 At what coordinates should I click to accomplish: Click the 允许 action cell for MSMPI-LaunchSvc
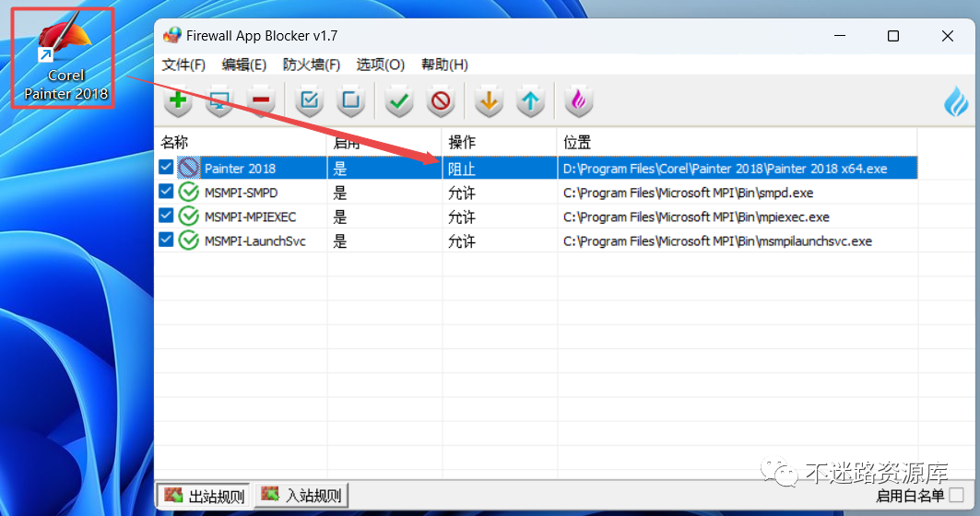500,241
